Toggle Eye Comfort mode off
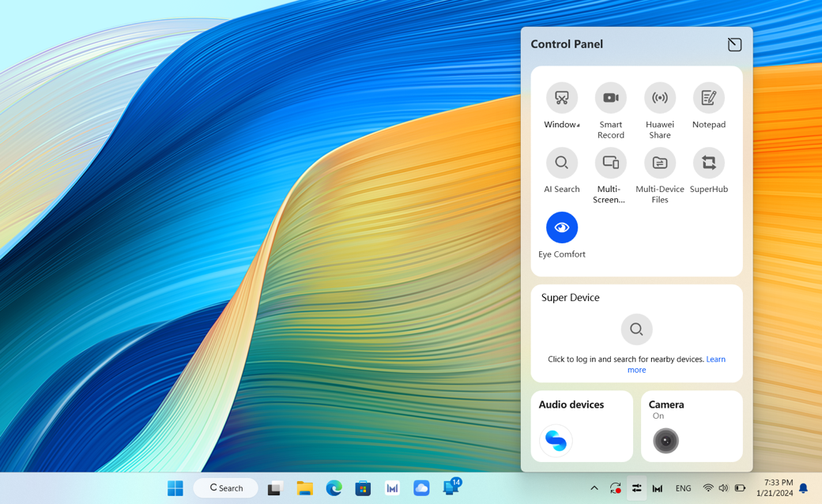Viewport: 822px width, 504px height. click(x=561, y=228)
